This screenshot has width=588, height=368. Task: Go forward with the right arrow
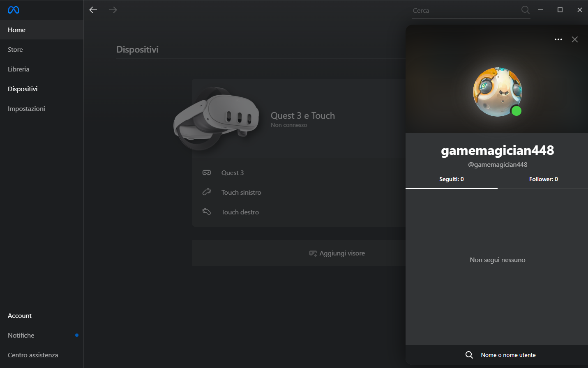click(x=113, y=10)
